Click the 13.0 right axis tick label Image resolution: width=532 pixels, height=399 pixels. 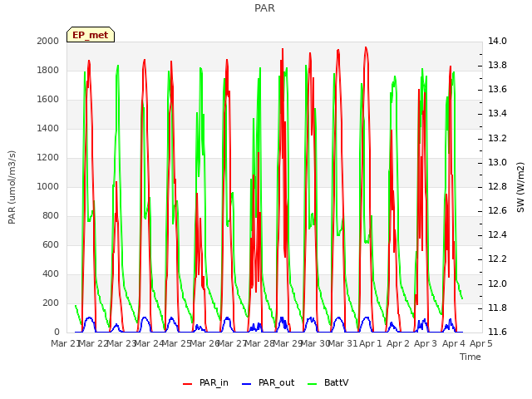497,162
